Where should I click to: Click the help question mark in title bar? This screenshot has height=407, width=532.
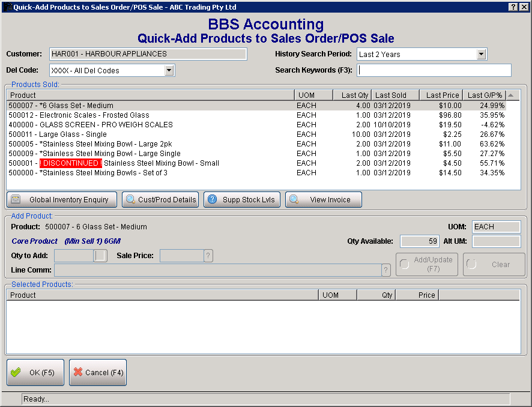pyautogui.click(x=513, y=7)
